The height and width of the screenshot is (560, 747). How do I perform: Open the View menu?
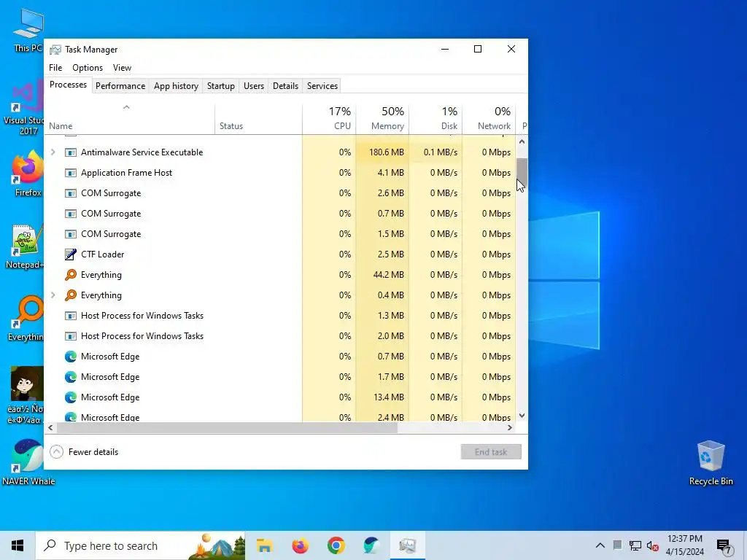(122, 68)
